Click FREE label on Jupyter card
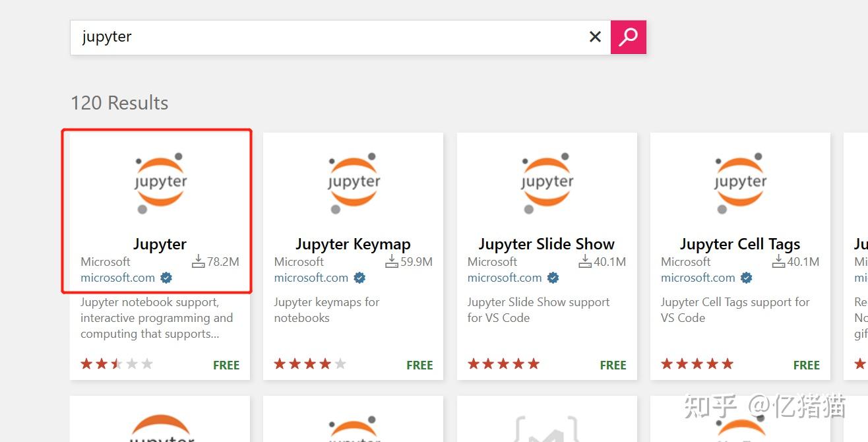 click(226, 365)
